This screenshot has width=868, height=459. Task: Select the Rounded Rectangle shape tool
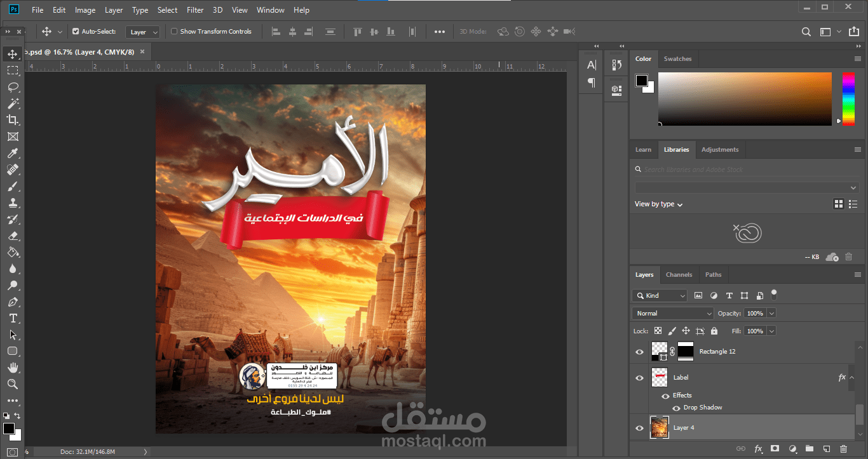[13, 351]
